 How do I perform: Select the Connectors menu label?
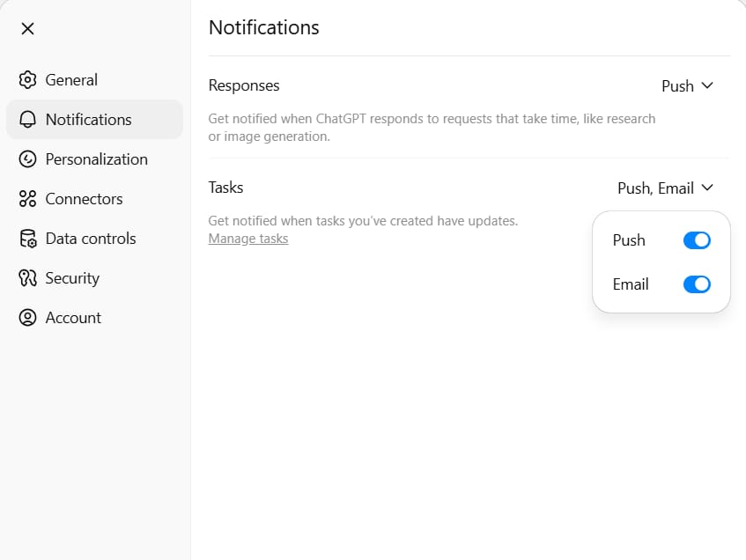pyautogui.click(x=85, y=199)
